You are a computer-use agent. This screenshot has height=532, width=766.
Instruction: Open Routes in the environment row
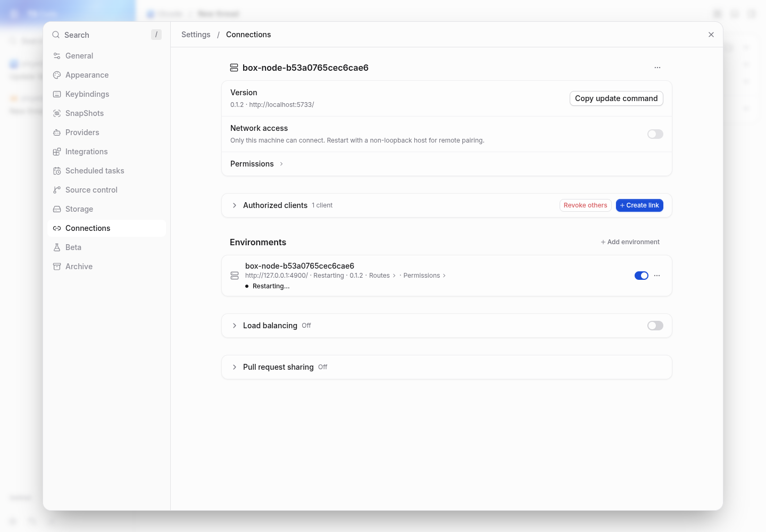pos(382,276)
